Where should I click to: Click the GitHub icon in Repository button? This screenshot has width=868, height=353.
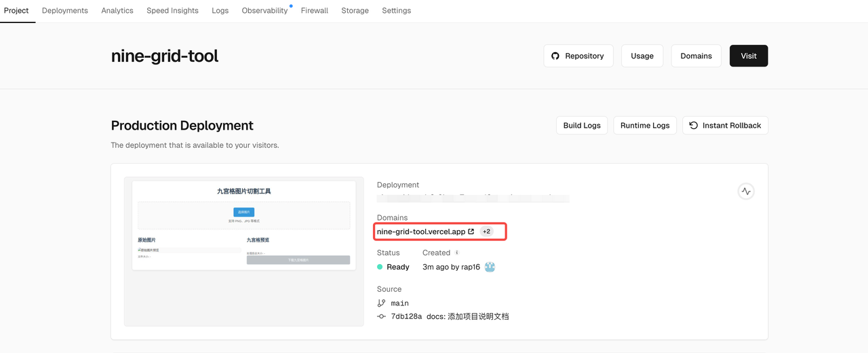pos(555,56)
